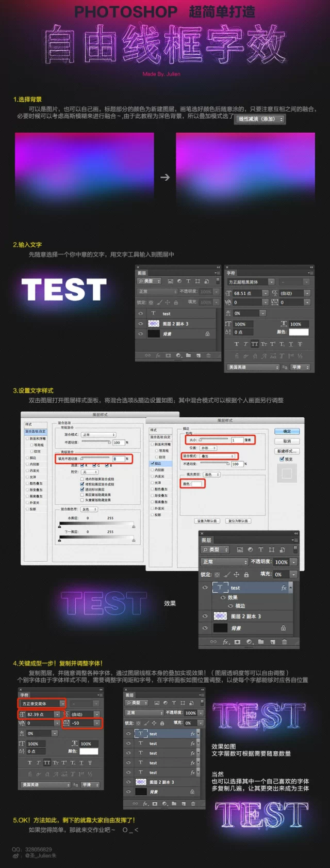Select 混合选项:自定 in the left style dialog
330x868 pixels.
(36, 431)
